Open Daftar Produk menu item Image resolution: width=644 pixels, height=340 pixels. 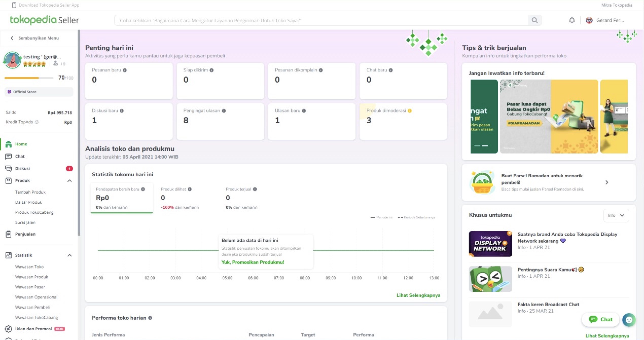pos(29,202)
